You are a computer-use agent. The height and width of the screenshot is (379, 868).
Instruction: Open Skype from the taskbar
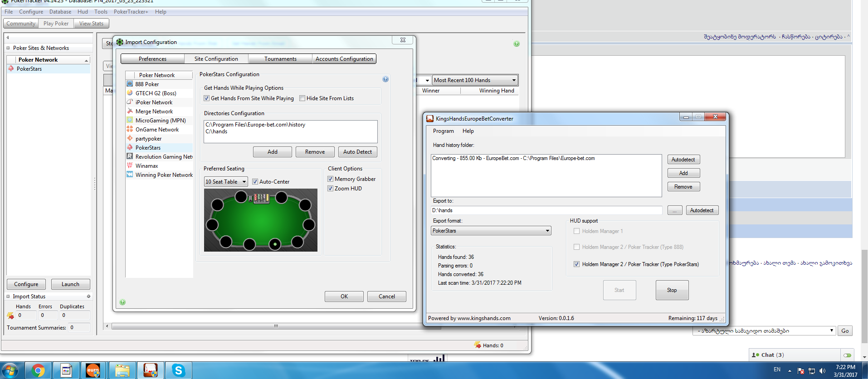[x=178, y=370]
